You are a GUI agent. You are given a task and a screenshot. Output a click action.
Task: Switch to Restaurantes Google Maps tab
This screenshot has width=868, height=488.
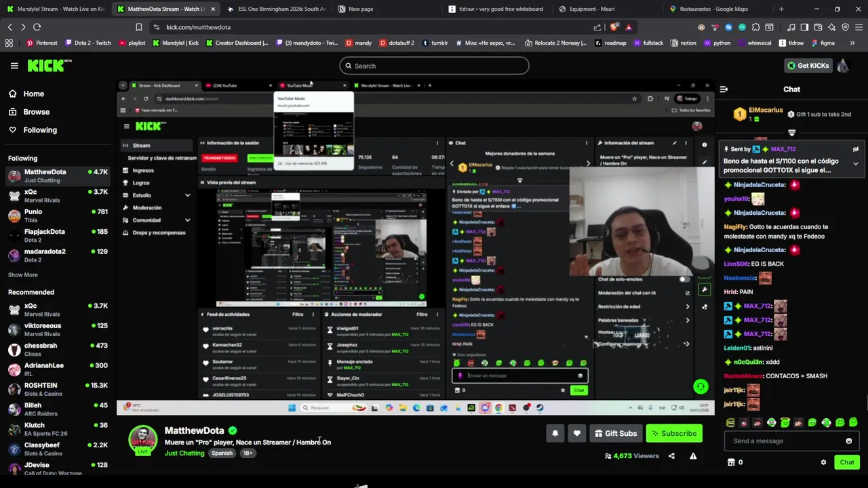718,9
